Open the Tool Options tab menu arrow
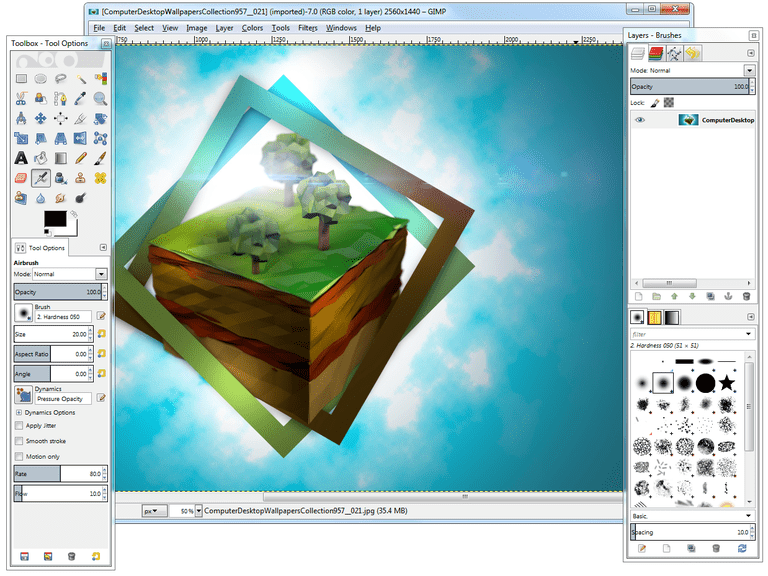 pyautogui.click(x=103, y=248)
